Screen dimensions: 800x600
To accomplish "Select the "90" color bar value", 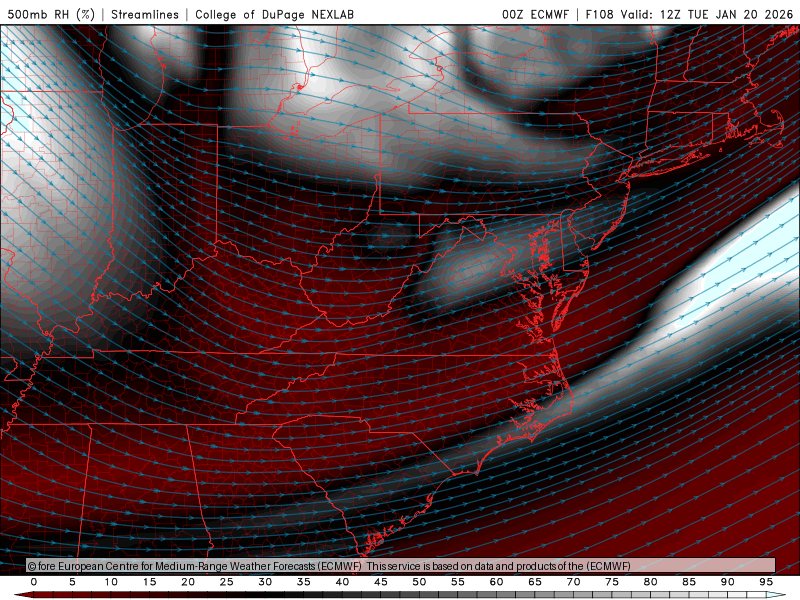I will (728, 582).
